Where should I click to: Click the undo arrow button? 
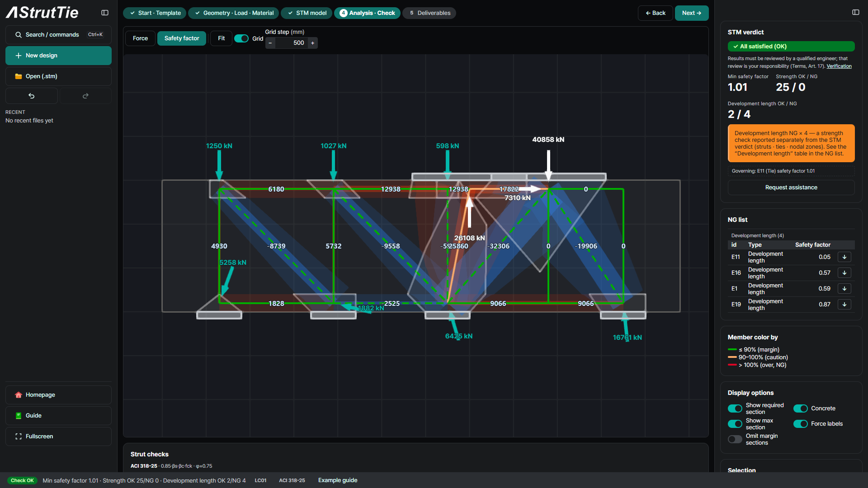[31, 96]
